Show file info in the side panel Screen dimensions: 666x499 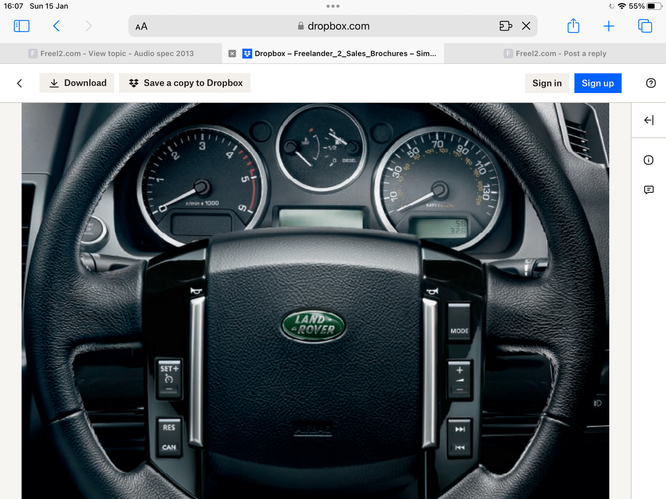[x=648, y=160]
